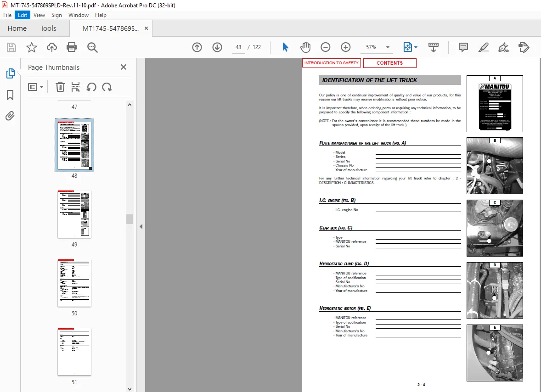541x392 pixels.
Task: Switch to the Tools tab
Action: click(x=48, y=28)
